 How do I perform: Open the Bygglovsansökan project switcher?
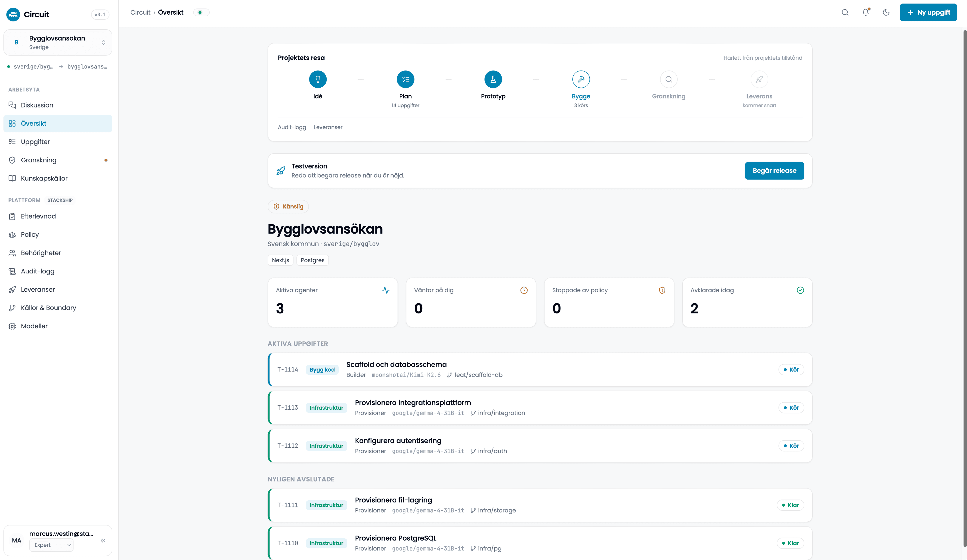pyautogui.click(x=58, y=42)
